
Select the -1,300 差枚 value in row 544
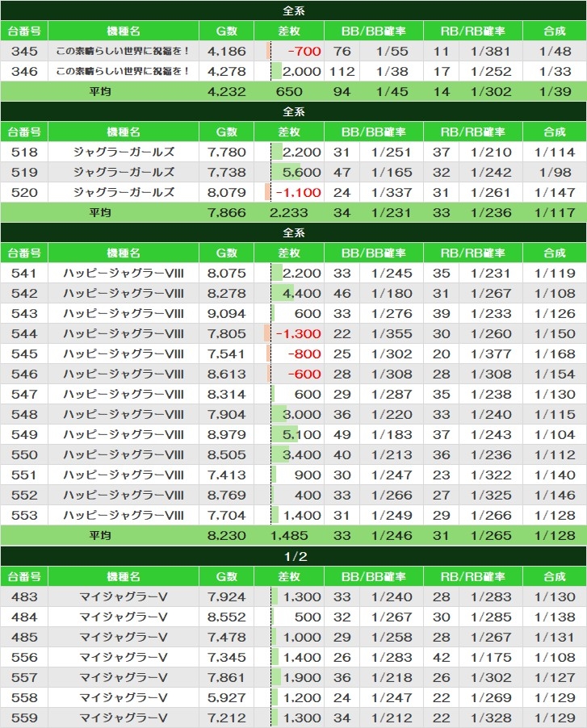(298, 334)
